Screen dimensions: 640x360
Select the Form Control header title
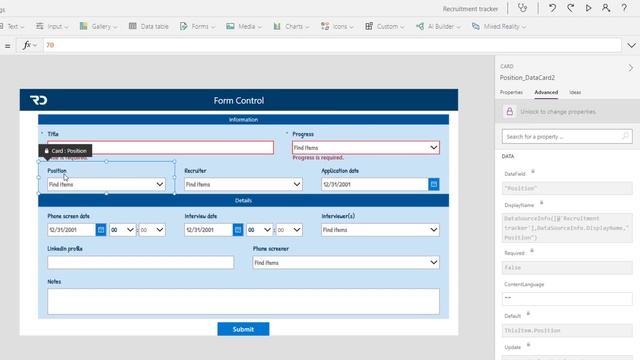239,100
